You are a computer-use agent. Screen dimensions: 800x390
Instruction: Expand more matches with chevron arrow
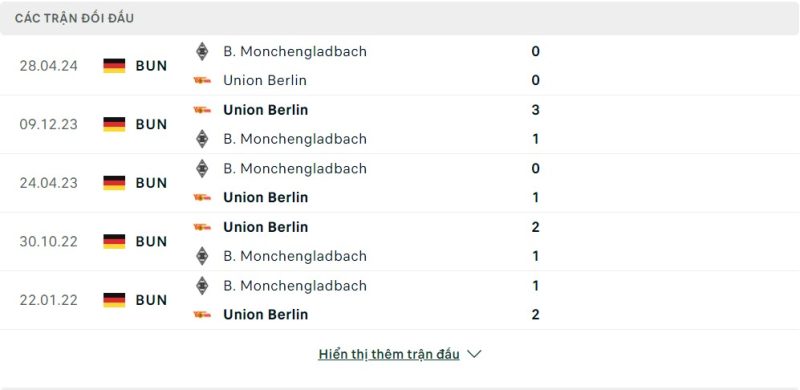coord(474,354)
